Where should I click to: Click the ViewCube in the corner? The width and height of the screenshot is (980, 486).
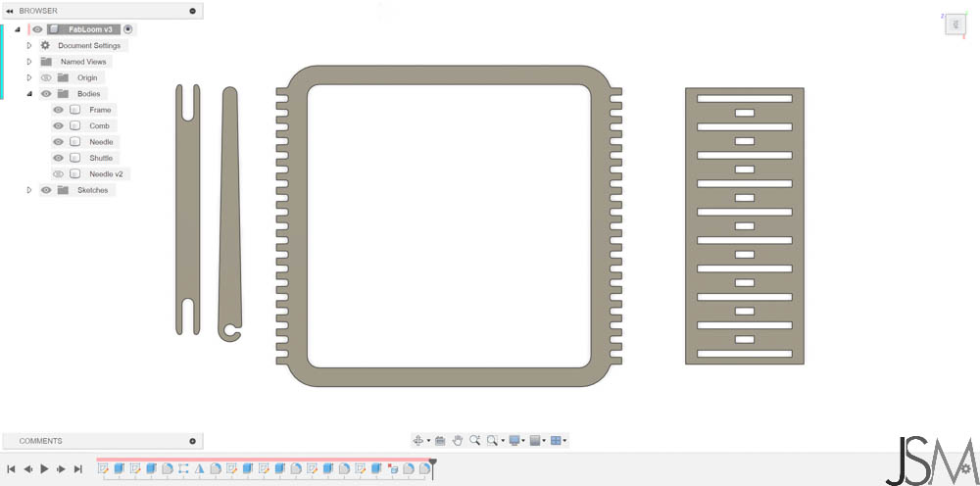pos(955,24)
